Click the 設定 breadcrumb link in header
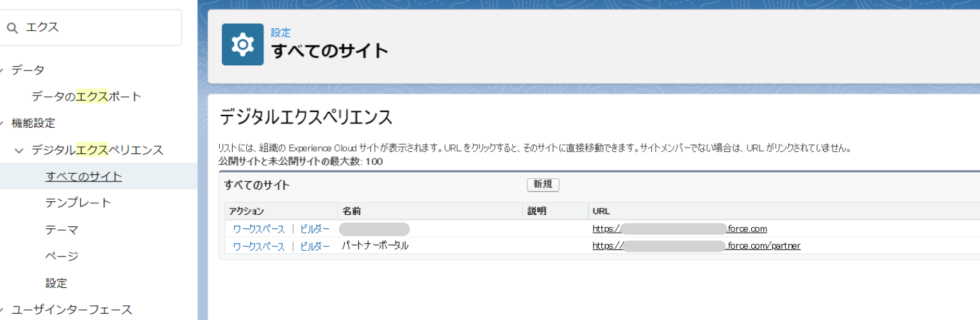Viewport: 980px width, 320px height. click(x=281, y=33)
